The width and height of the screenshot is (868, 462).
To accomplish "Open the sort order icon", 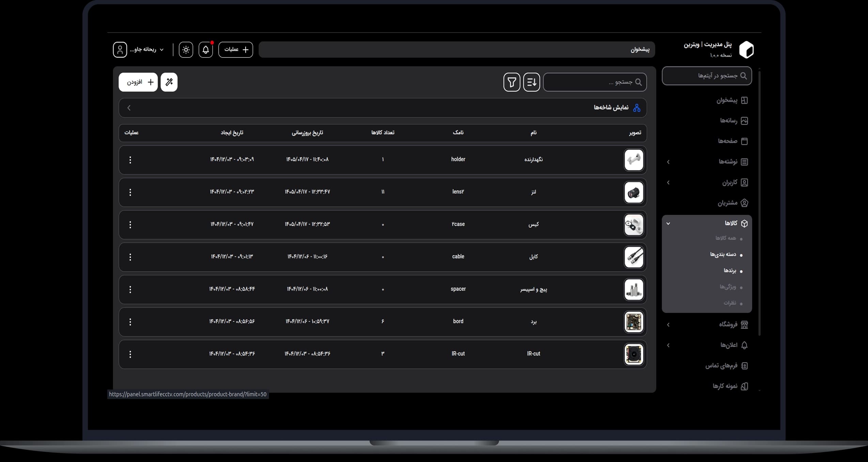I will click(x=531, y=82).
